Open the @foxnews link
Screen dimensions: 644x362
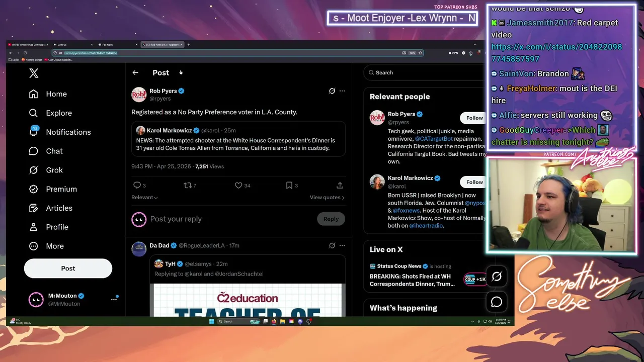pyautogui.click(x=406, y=211)
